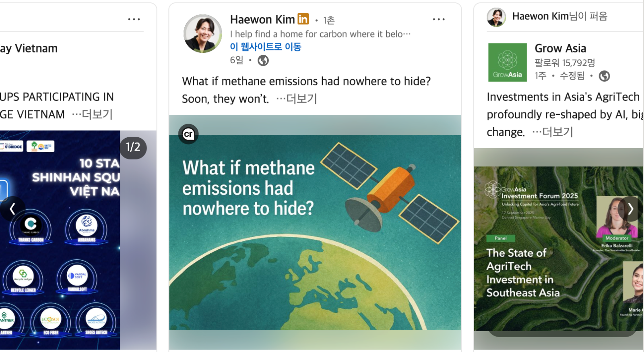This screenshot has width=644, height=352.
Task: Click the 'cr' logo badge on the methane image
Action: 188,134
